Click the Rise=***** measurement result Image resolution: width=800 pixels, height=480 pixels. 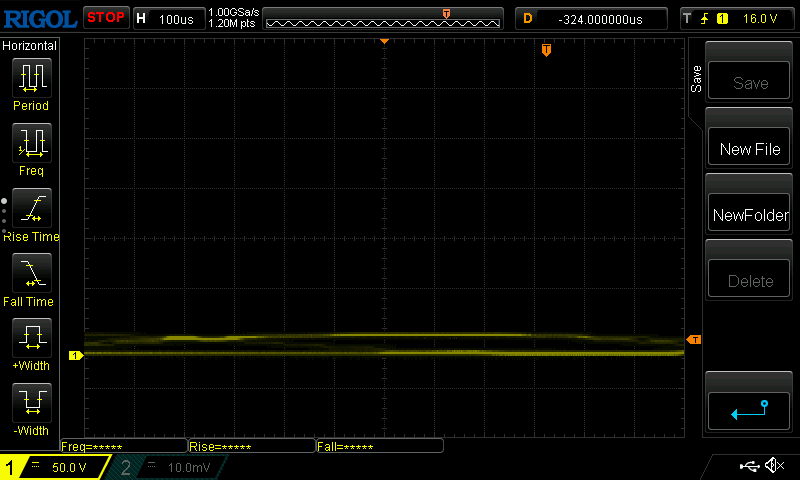252,446
